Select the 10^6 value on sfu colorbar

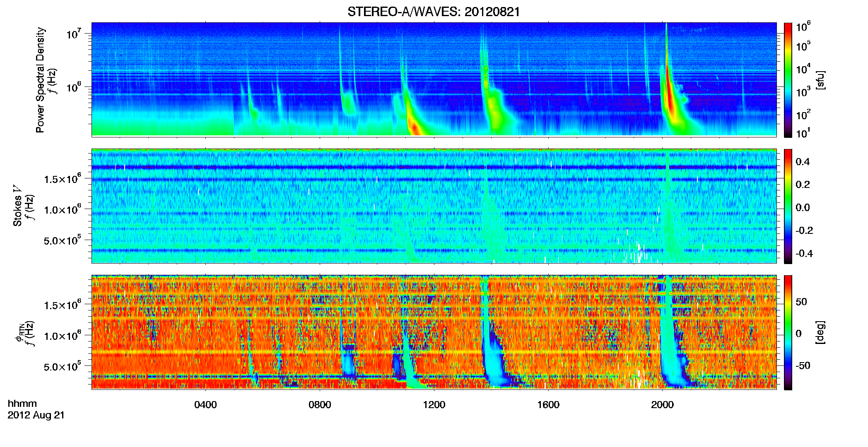803,27
